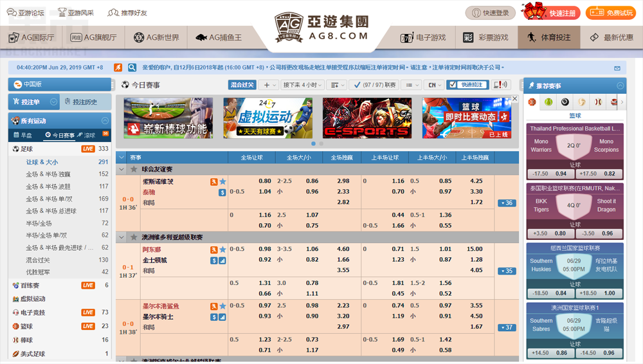Viewport: 643px width, 364px height.
Task: Switch to the 早盘 tab
Action: 23,135
